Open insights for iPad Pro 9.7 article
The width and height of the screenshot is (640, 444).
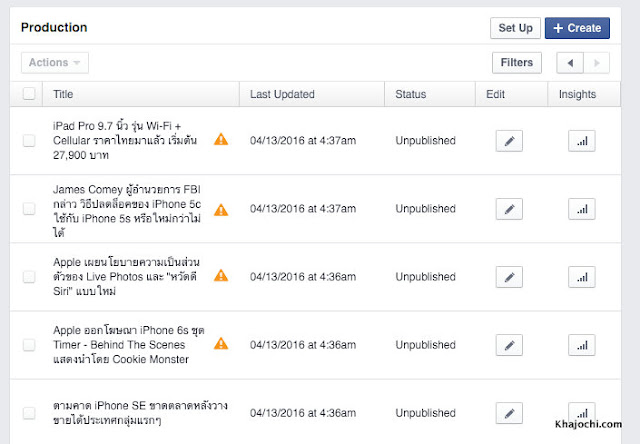point(582,141)
